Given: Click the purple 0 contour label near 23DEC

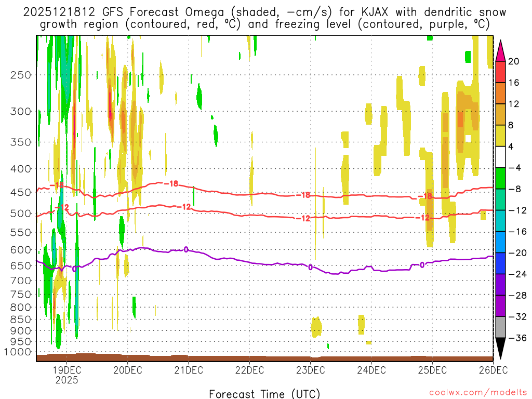Looking at the screenshot, I should tap(310, 268).
